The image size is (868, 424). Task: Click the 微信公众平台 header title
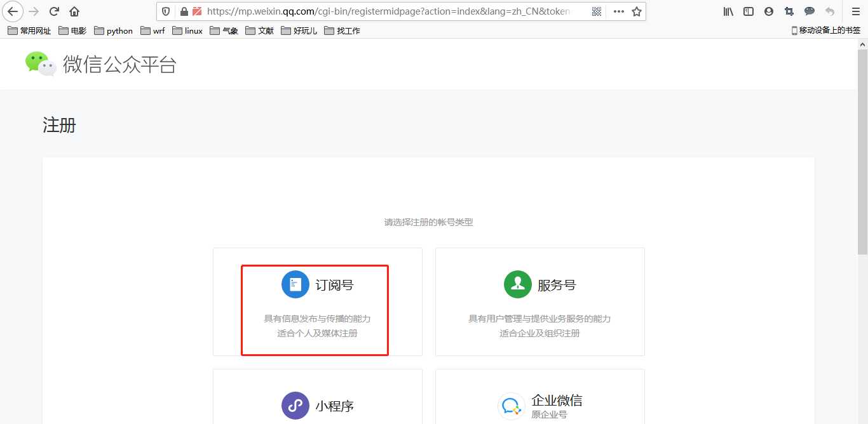click(119, 64)
